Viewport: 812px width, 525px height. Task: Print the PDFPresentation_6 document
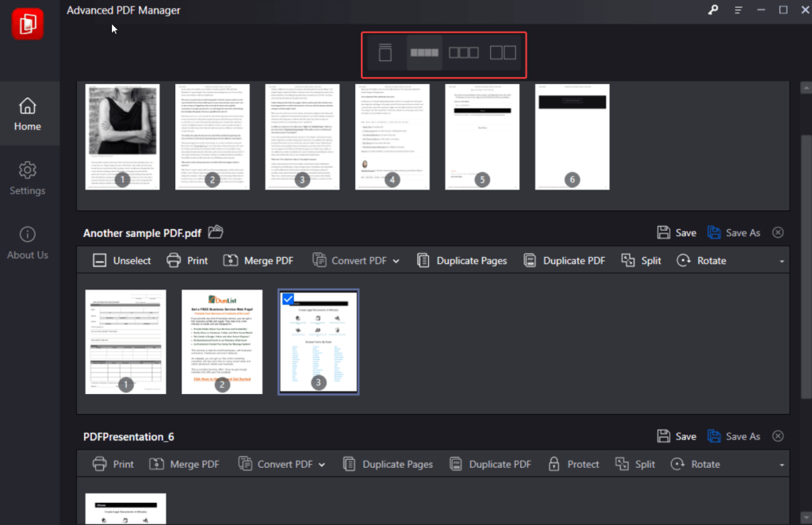[x=113, y=464]
